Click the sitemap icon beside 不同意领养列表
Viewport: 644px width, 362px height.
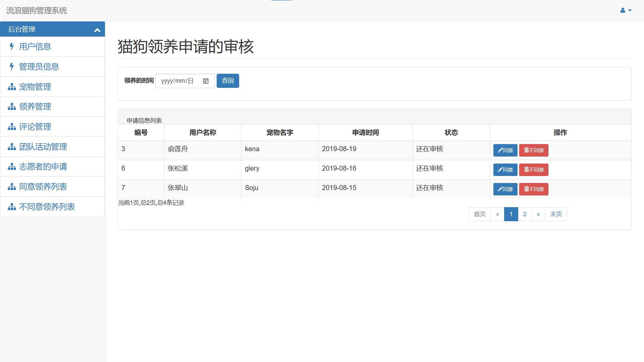12,207
